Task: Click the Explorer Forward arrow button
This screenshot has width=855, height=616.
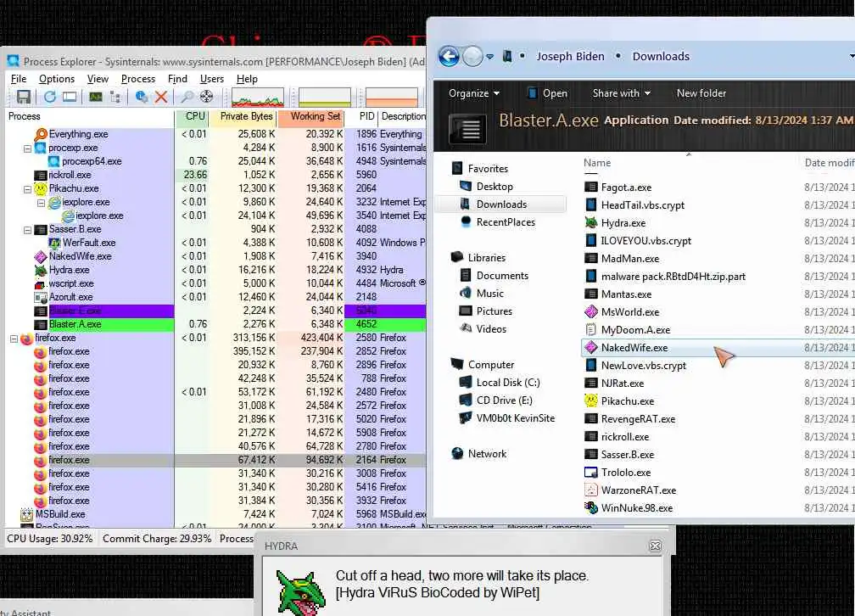Action: click(x=472, y=56)
